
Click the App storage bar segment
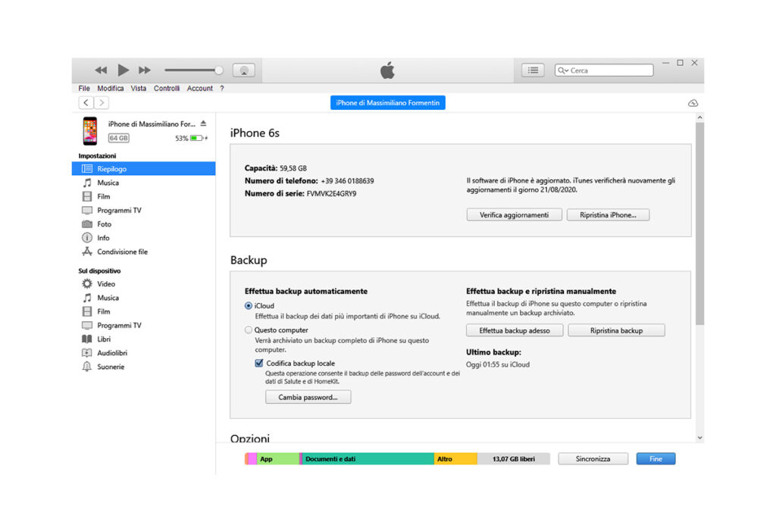click(277, 458)
